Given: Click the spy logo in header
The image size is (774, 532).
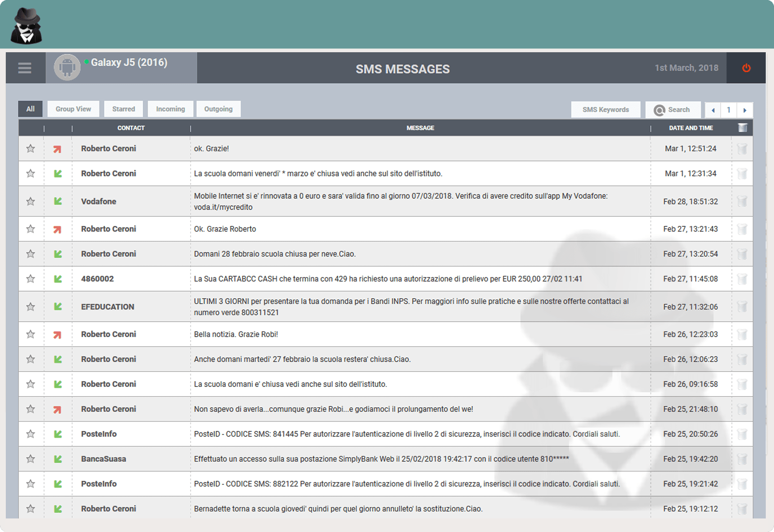Looking at the screenshot, I should (26, 26).
